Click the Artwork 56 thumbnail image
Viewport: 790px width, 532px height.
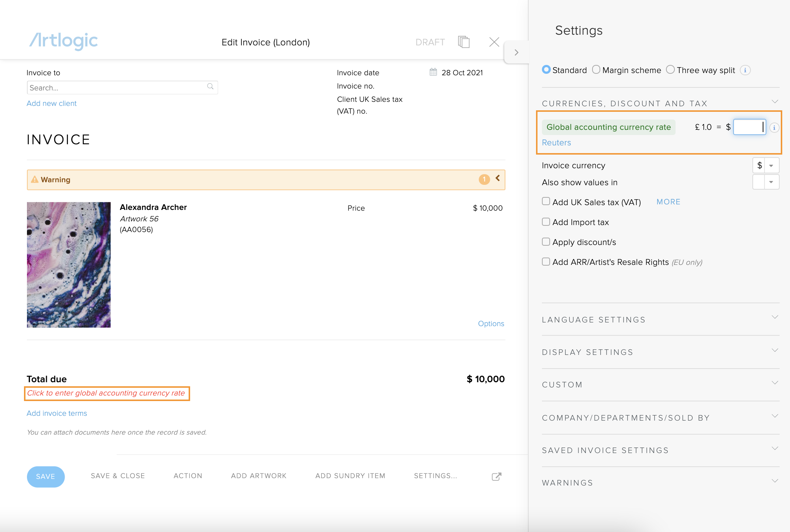click(69, 265)
